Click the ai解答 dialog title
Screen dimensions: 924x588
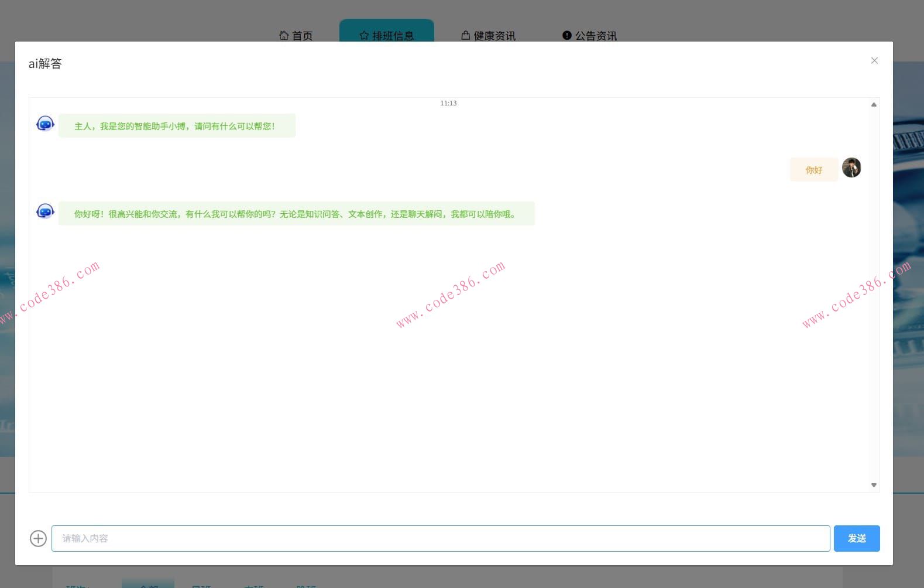point(45,63)
